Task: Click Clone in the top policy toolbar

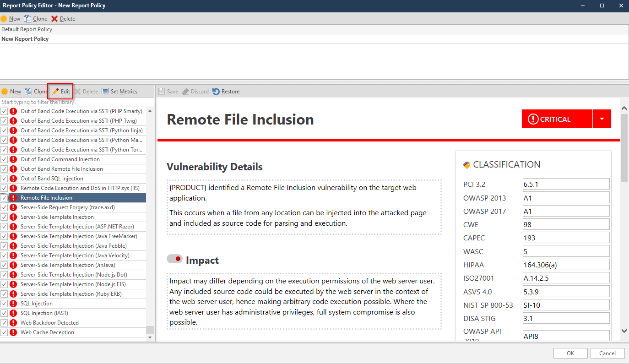Action: tap(36, 19)
